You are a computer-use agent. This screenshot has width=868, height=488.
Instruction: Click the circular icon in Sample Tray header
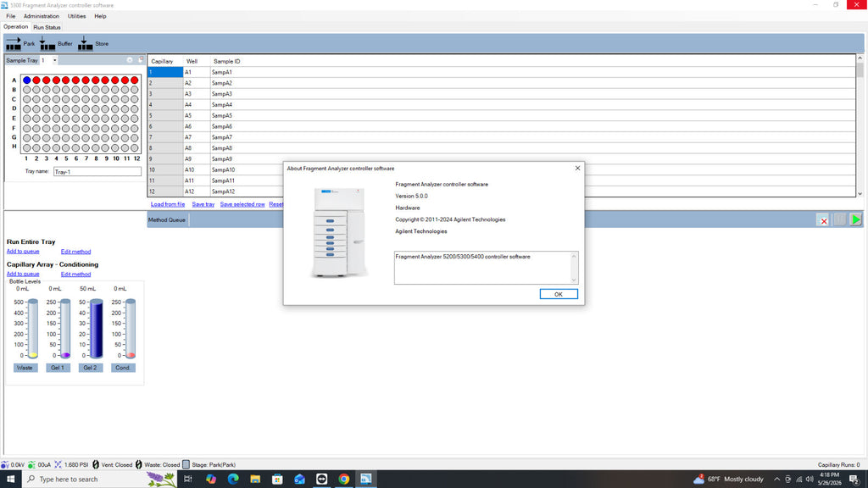pos(130,60)
